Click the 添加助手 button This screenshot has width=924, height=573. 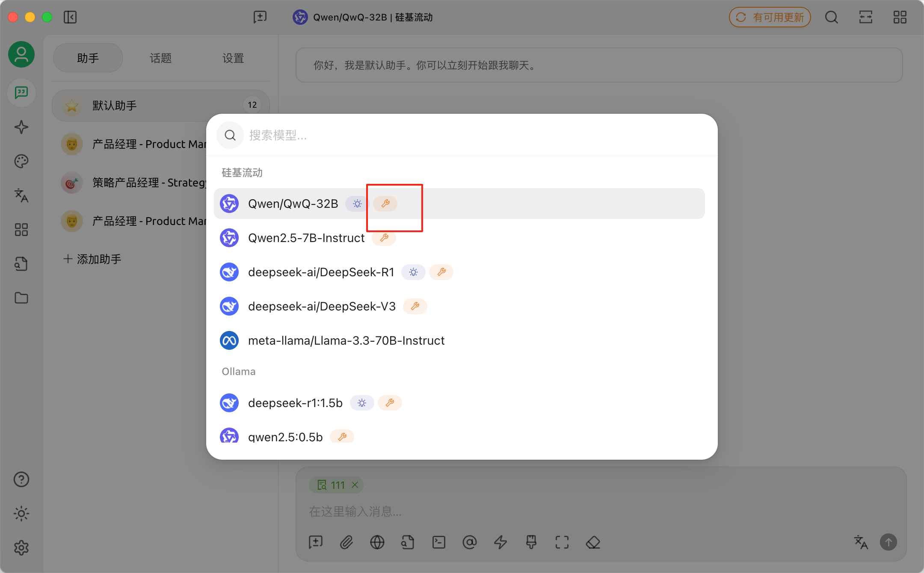[92, 259]
